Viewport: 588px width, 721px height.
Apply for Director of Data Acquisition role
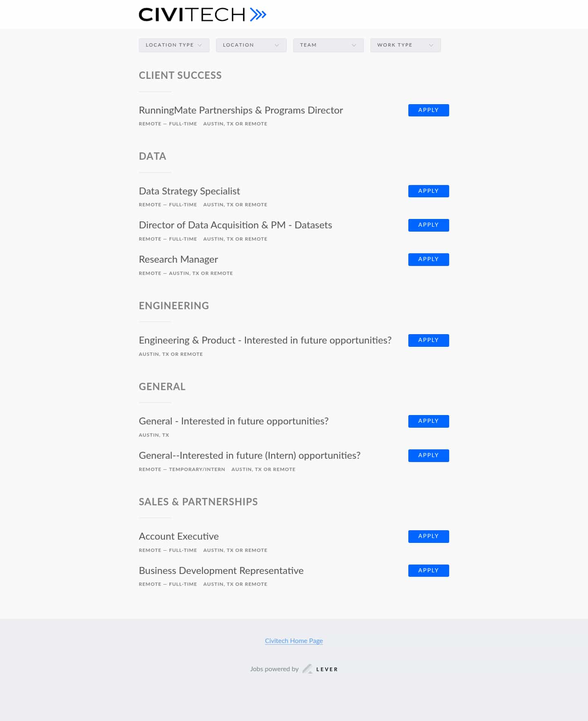[428, 225]
